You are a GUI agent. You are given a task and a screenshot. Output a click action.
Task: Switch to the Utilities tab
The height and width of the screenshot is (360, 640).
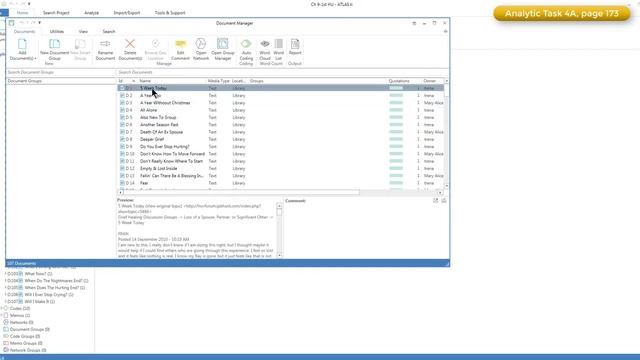[57, 31]
